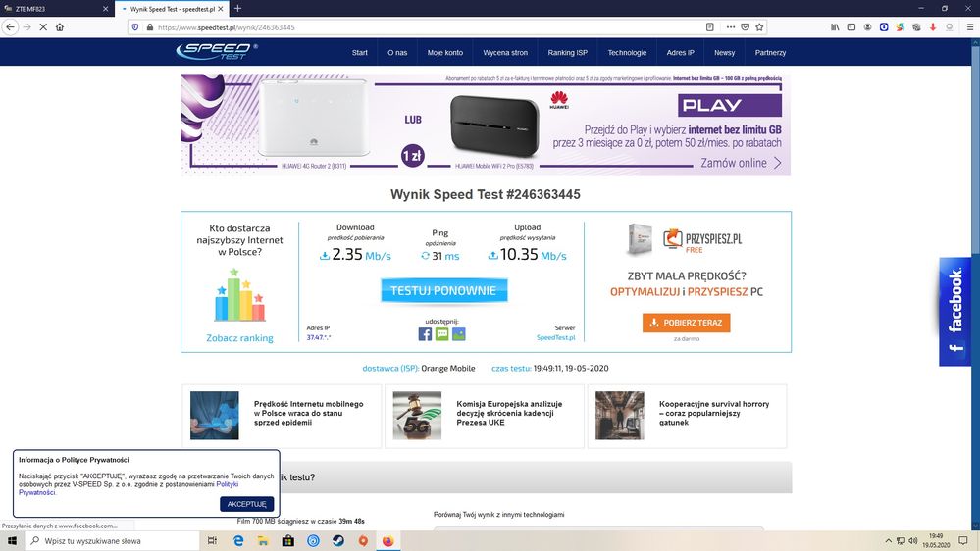Show sidebars icon in toolbar
The width and height of the screenshot is (980, 551).
[851, 27]
